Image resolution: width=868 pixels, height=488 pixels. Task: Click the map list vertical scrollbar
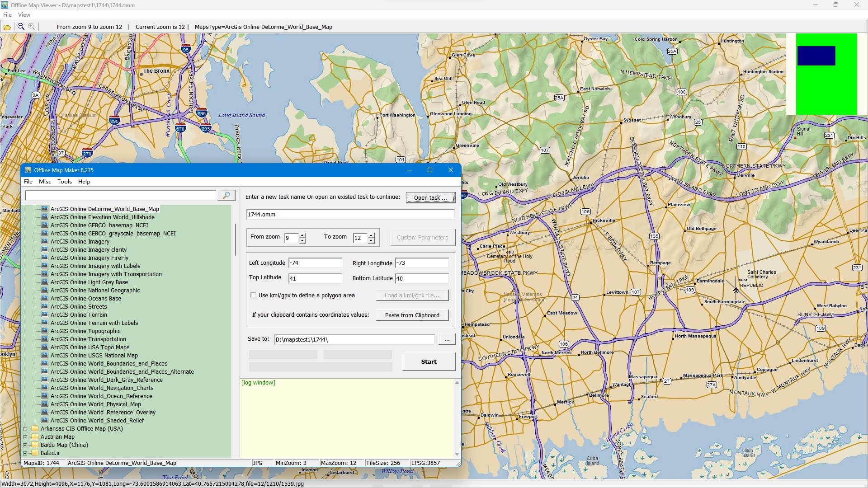[235, 239]
